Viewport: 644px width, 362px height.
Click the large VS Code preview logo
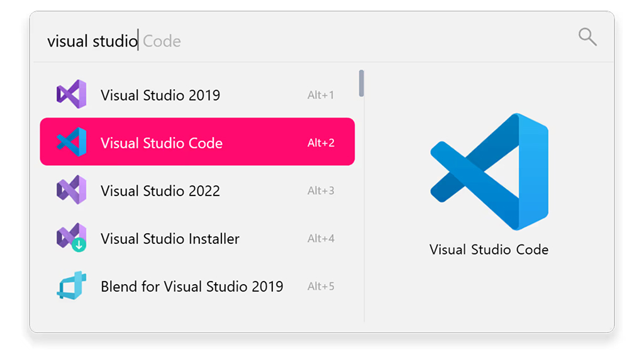click(489, 172)
